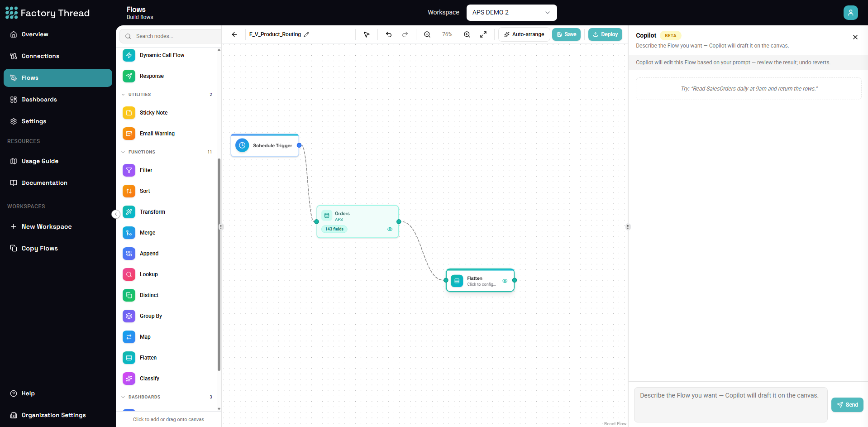
Task: Click the undo arrow in toolbar
Action: point(389,34)
